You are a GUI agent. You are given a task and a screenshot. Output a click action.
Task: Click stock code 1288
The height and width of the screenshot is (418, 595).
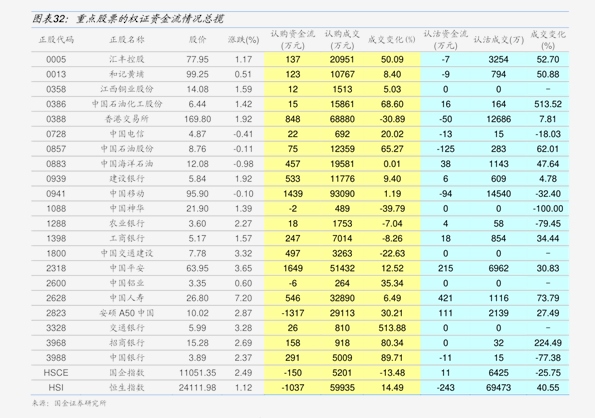(56, 223)
